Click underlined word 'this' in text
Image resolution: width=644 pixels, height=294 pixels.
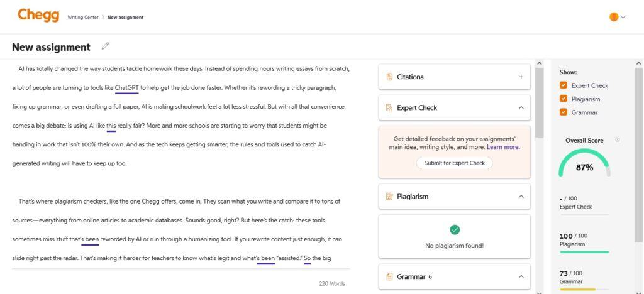click(111, 126)
